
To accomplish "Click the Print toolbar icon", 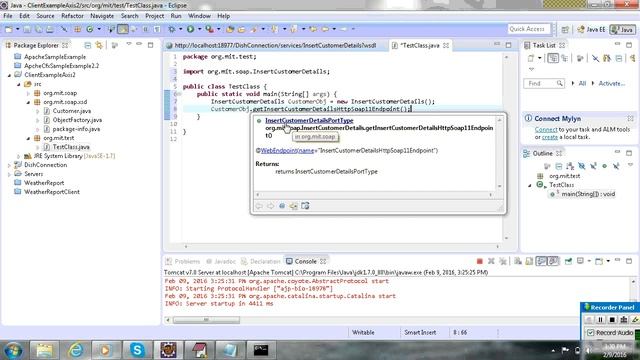I will click(50, 29).
